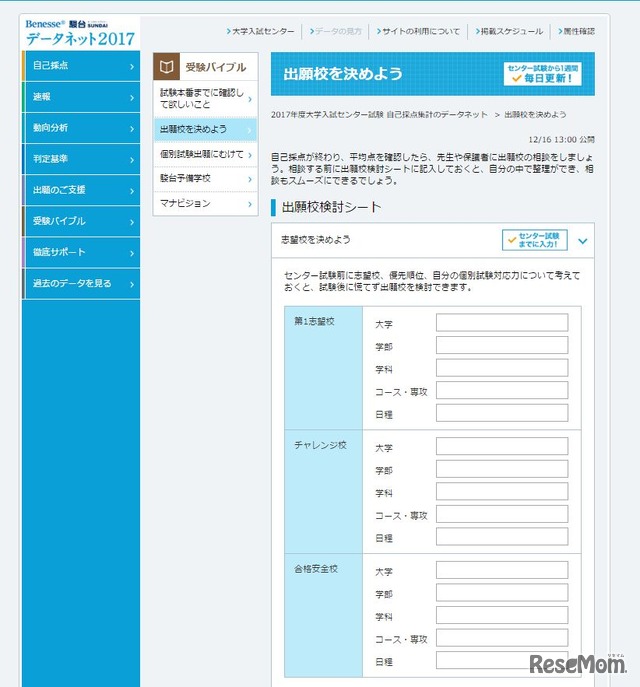Click the コース・専攻 field for 合格安全校
Image resolution: width=640 pixels, height=687 pixels.
coord(502,638)
